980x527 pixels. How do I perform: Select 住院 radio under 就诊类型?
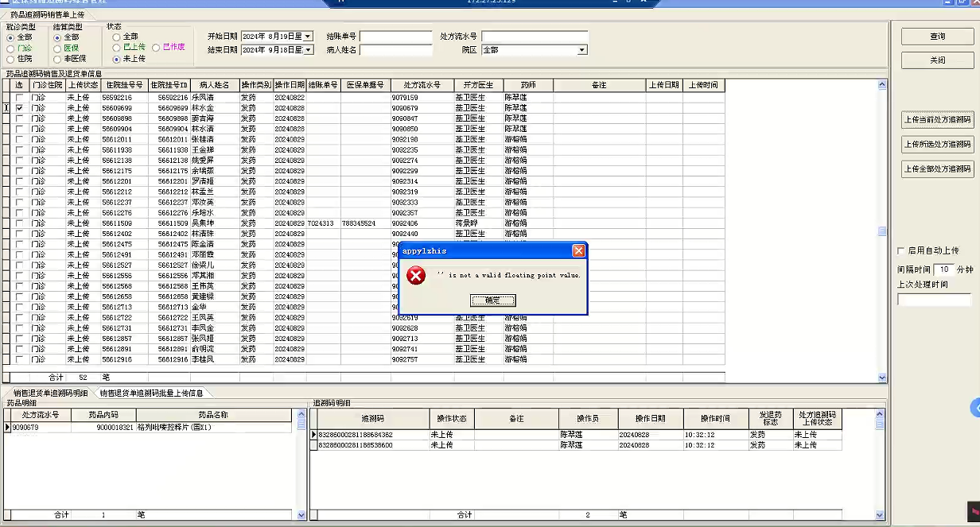(x=11, y=59)
